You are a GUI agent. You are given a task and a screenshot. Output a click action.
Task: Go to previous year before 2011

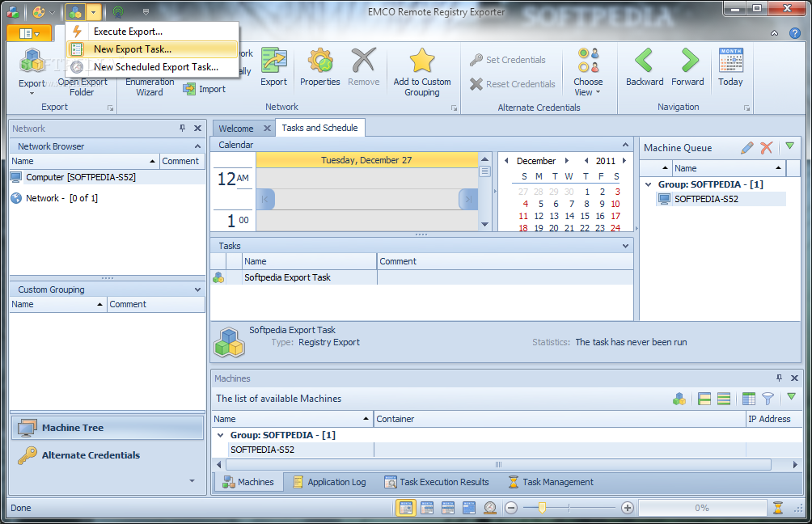coord(586,161)
